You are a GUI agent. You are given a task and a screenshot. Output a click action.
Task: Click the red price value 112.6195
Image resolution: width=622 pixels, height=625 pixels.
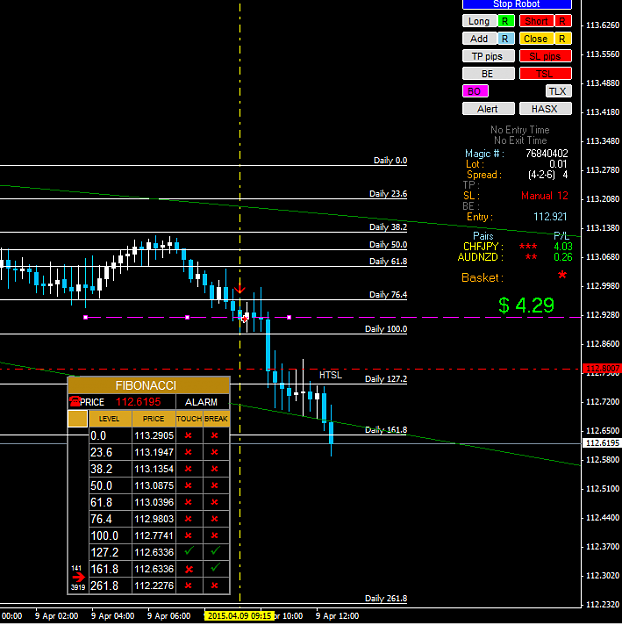(x=138, y=402)
